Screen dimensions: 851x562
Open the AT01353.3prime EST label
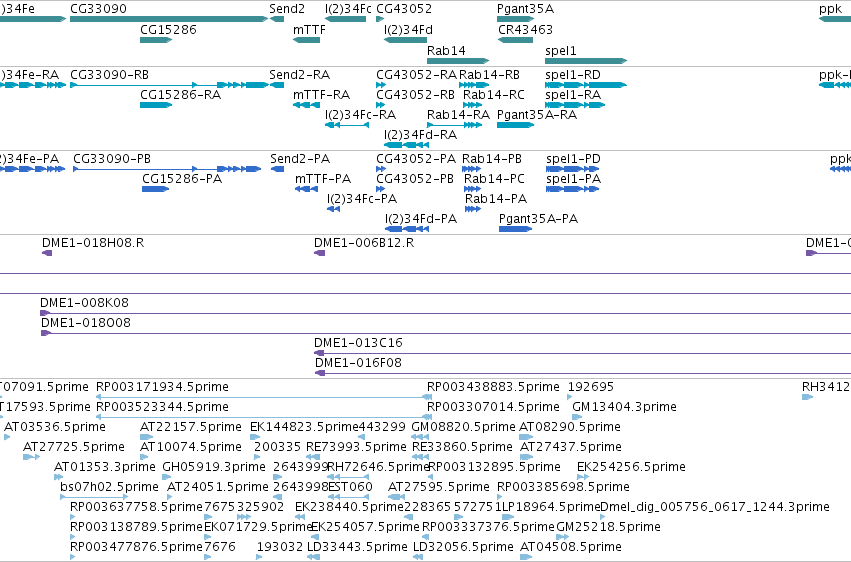point(105,468)
